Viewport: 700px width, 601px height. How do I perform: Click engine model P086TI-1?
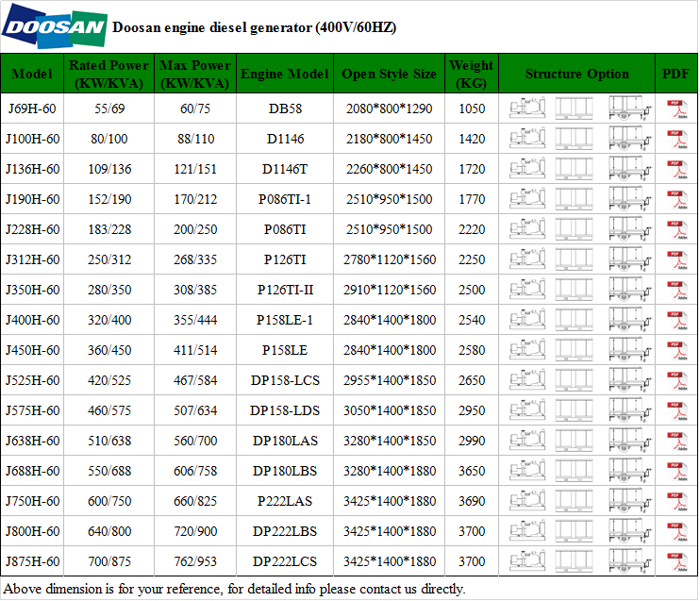point(285,199)
